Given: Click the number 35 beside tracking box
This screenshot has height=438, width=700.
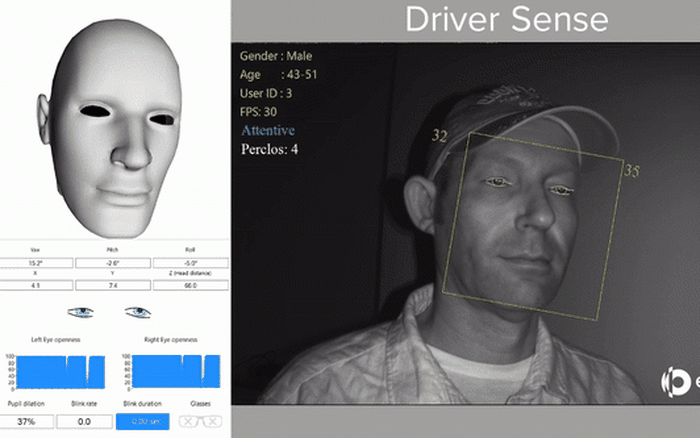Looking at the screenshot, I should pyautogui.click(x=632, y=171).
